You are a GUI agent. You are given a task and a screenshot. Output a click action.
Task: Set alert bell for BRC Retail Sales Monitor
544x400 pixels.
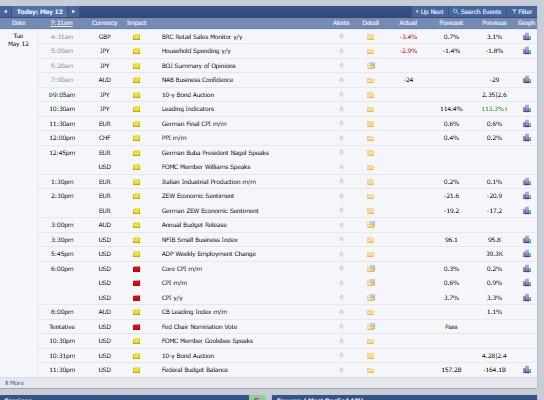[x=341, y=36]
